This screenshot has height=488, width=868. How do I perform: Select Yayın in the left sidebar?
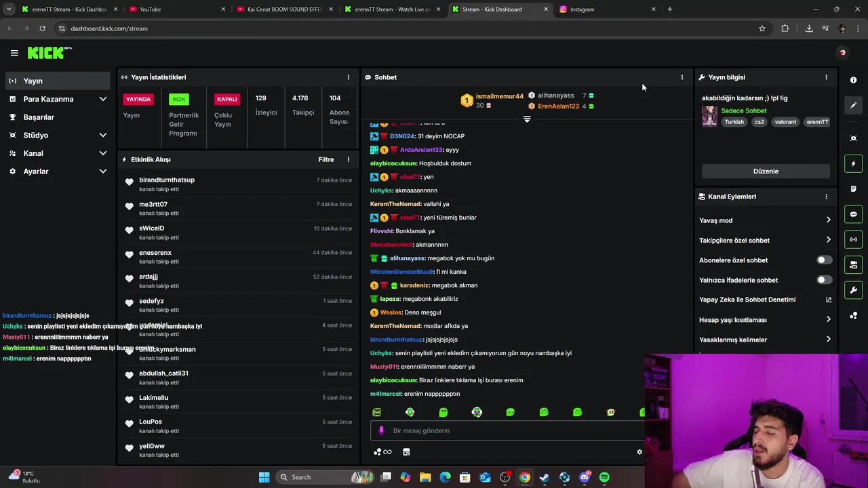(x=58, y=81)
